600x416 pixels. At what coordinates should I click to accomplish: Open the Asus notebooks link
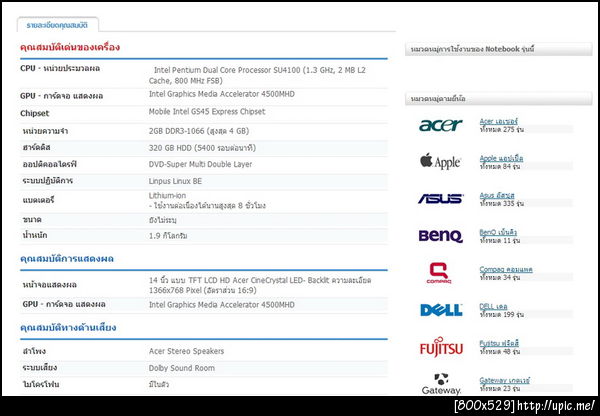pyautogui.click(x=497, y=195)
